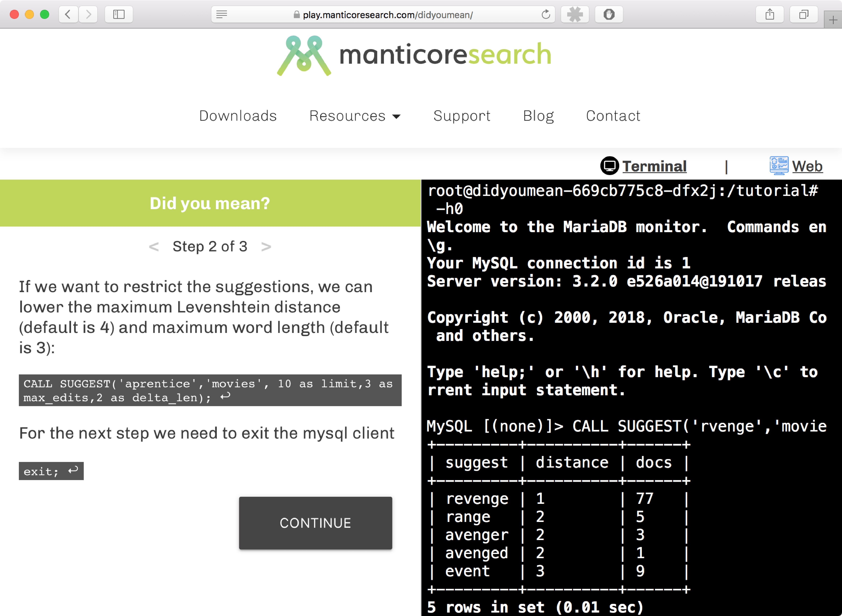Switch the playground to Web view
This screenshot has height=616, width=842.
(x=808, y=166)
